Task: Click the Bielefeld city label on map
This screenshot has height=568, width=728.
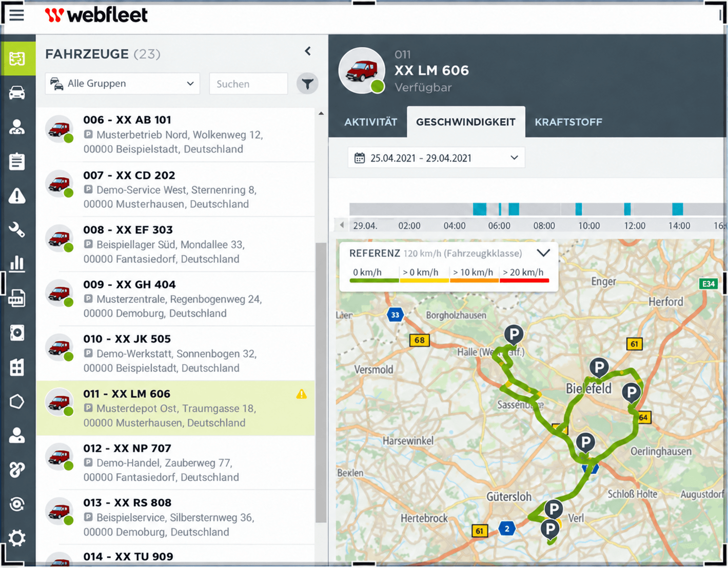Action: coord(588,388)
